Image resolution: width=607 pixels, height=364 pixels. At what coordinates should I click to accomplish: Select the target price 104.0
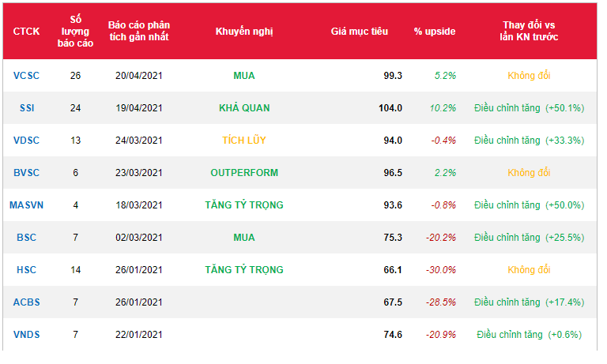[x=390, y=108]
